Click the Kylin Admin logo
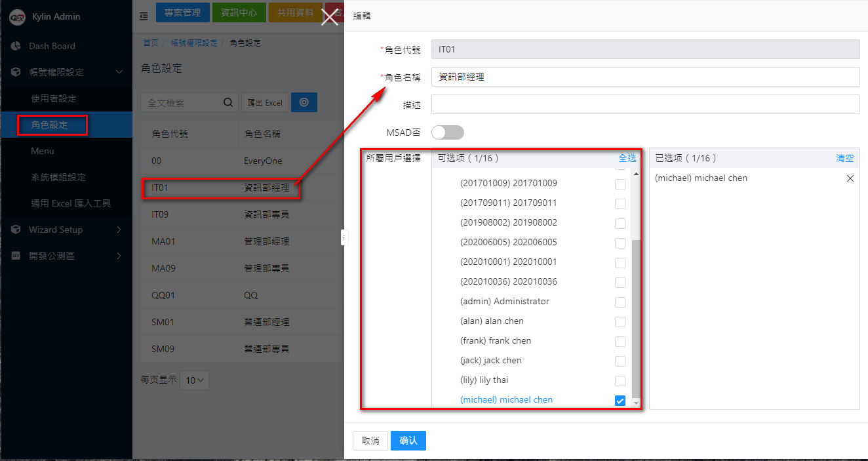Screen dimensions: 868x461 click(x=16, y=17)
